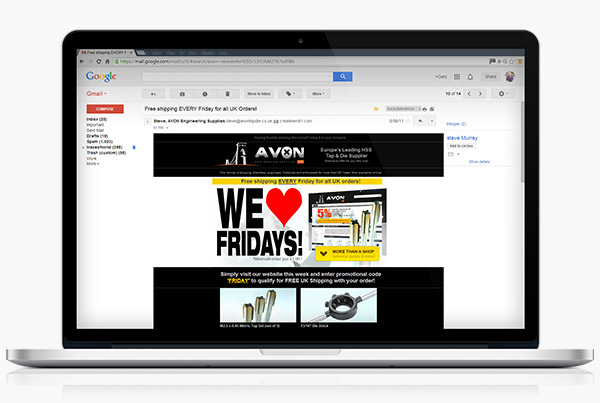Print the email using the printer icon
This screenshot has width=600, height=403.
425,109
